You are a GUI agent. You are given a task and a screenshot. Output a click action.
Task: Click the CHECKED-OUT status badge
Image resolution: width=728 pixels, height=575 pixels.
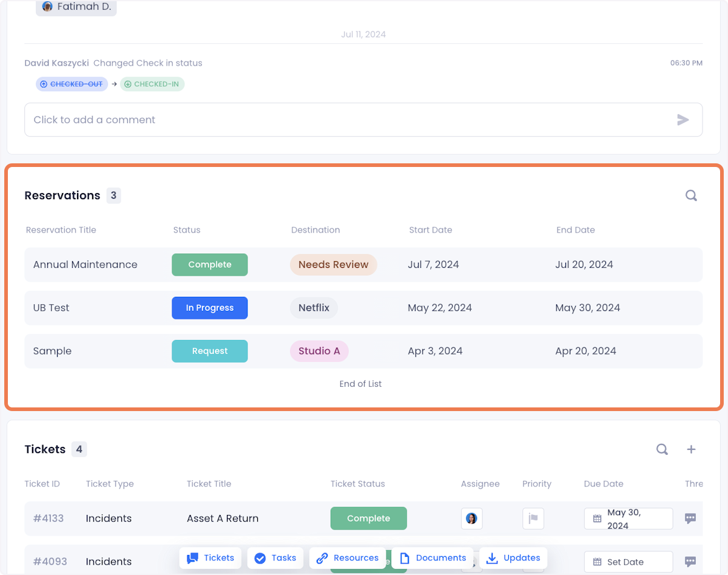click(x=72, y=84)
